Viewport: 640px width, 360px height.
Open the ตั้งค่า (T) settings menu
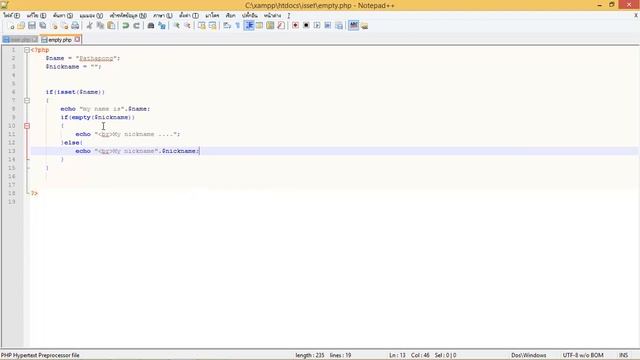pos(189,16)
